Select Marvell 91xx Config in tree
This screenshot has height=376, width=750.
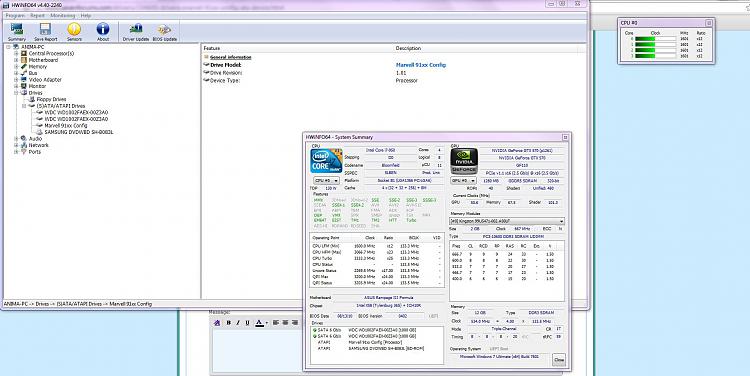[x=66, y=125]
